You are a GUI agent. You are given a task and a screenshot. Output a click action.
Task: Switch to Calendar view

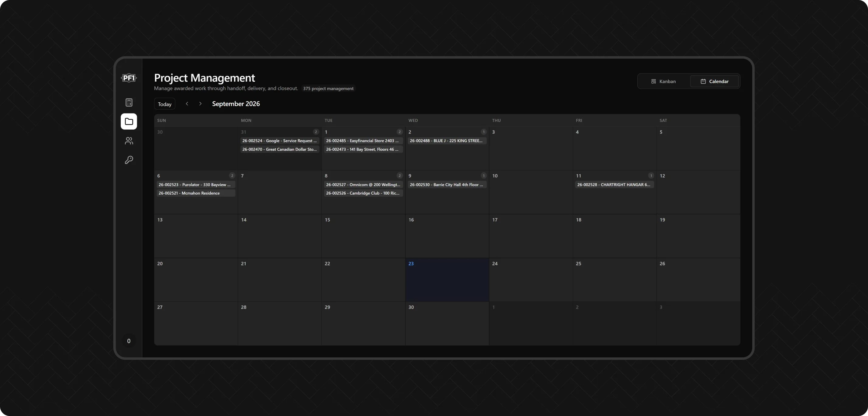(714, 81)
